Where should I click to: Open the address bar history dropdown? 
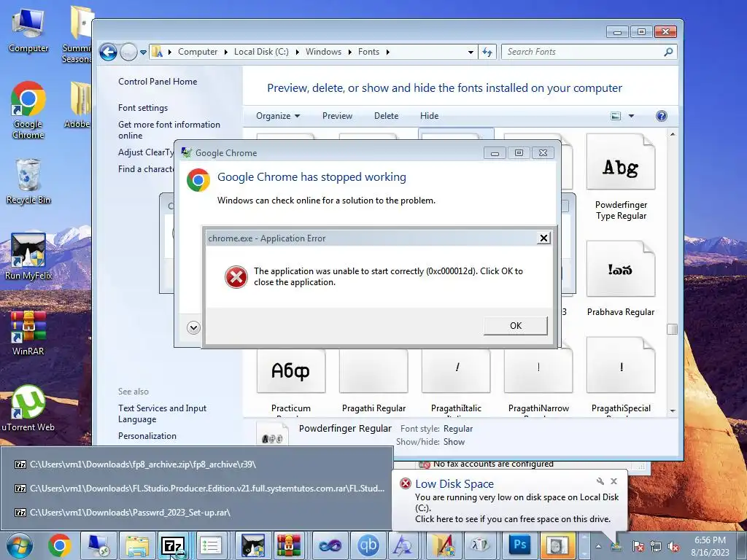pyautogui.click(x=471, y=52)
